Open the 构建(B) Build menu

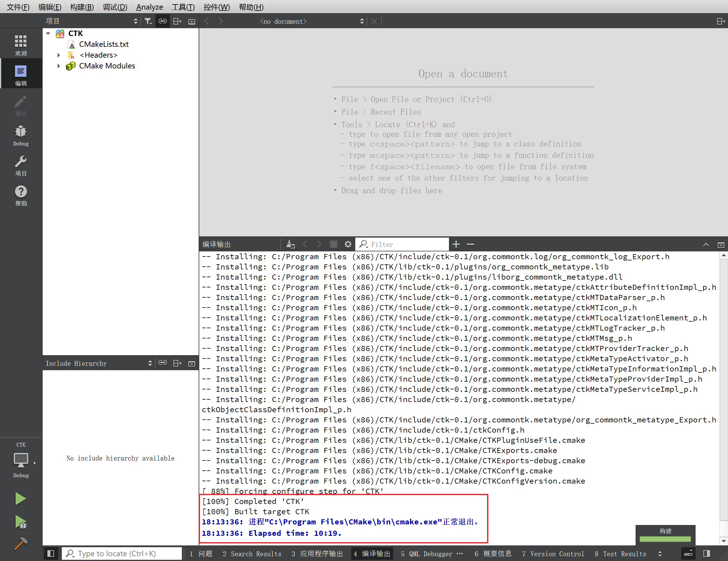point(82,7)
